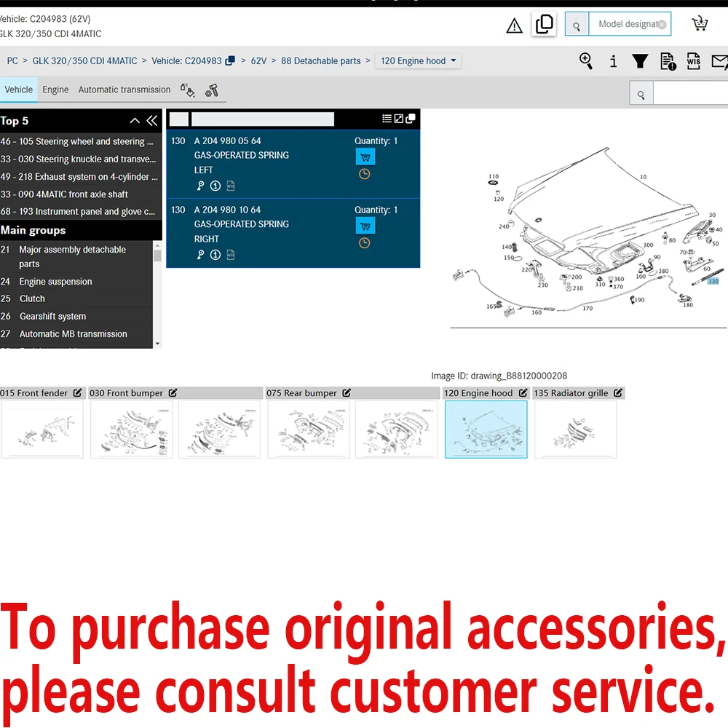Click clock icon for LEFT spring

click(365, 174)
